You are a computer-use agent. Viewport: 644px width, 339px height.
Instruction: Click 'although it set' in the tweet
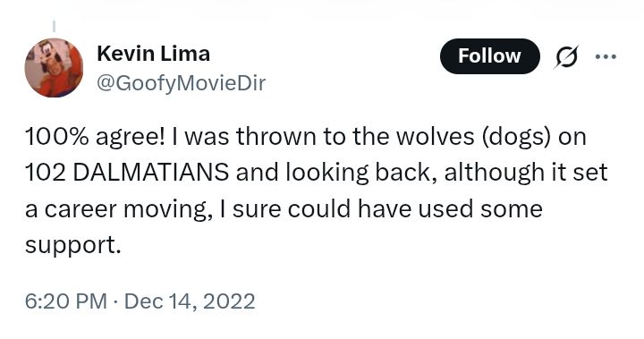[526, 172]
